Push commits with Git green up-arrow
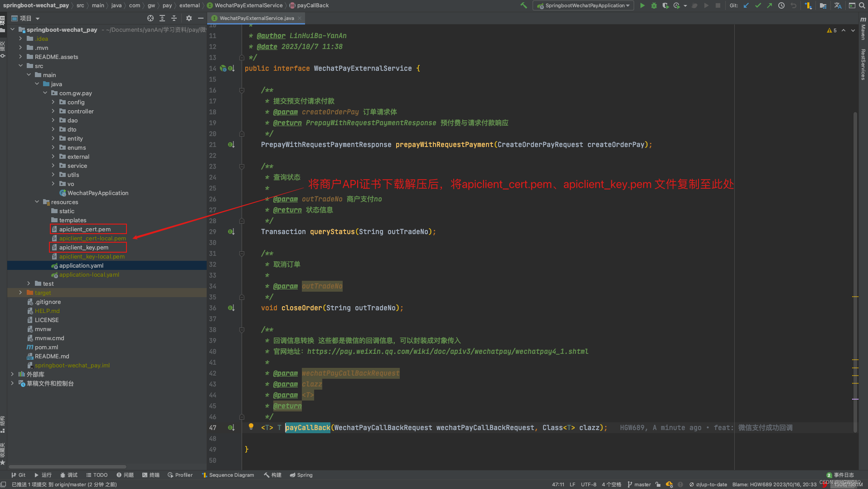The image size is (868, 489). [x=770, y=5]
